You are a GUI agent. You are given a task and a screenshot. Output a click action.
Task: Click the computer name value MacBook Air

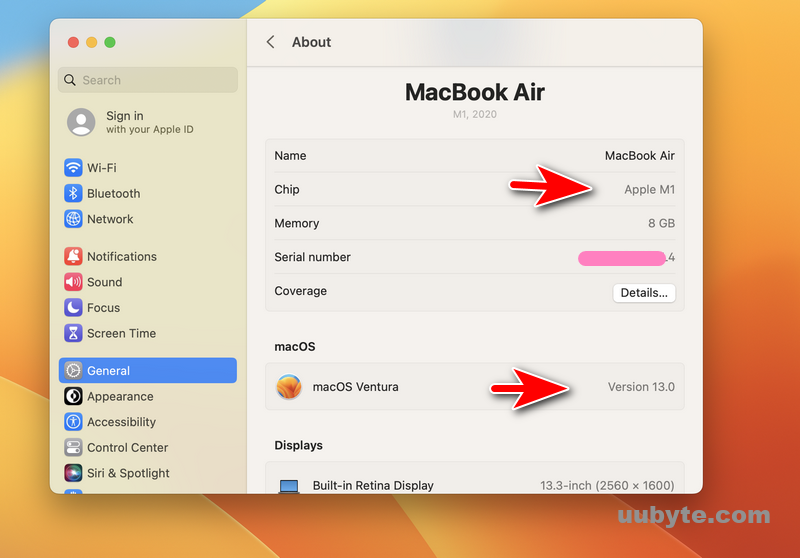click(x=639, y=156)
